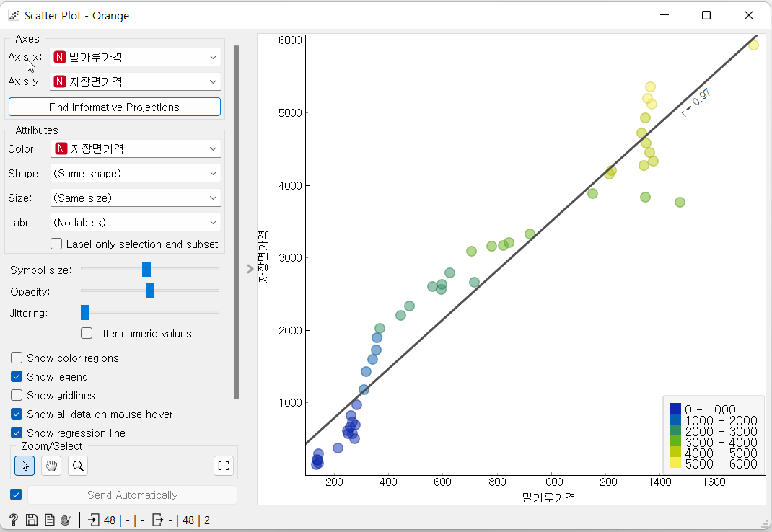Click the Jittering slider handle
This screenshot has width=772, height=532.
(85, 313)
